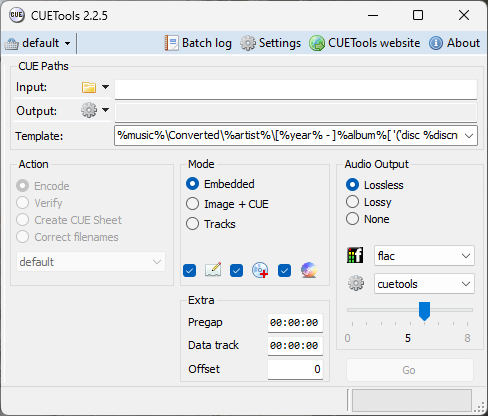Image resolution: width=488 pixels, height=416 pixels.
Task: Open the Batch log
Action: (198, 43)
